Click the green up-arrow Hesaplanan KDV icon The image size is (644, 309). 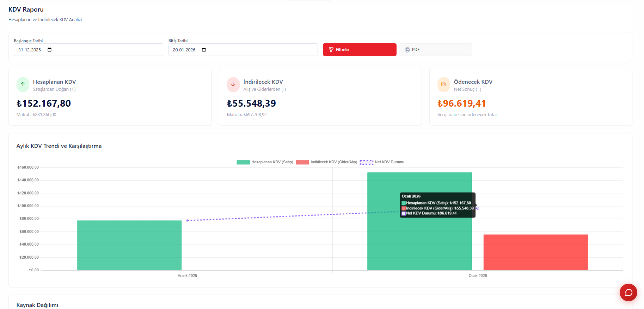pyautogui.click(x=23, y=84)
